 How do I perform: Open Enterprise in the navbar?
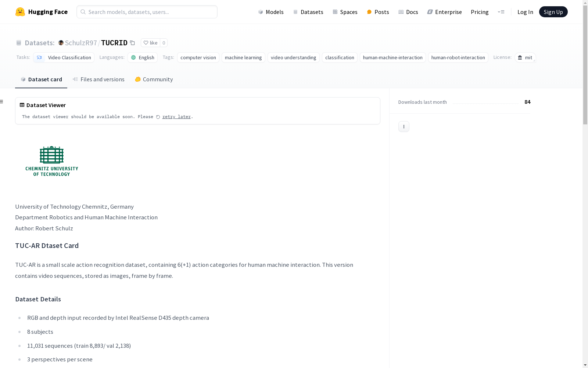(444, 12)
